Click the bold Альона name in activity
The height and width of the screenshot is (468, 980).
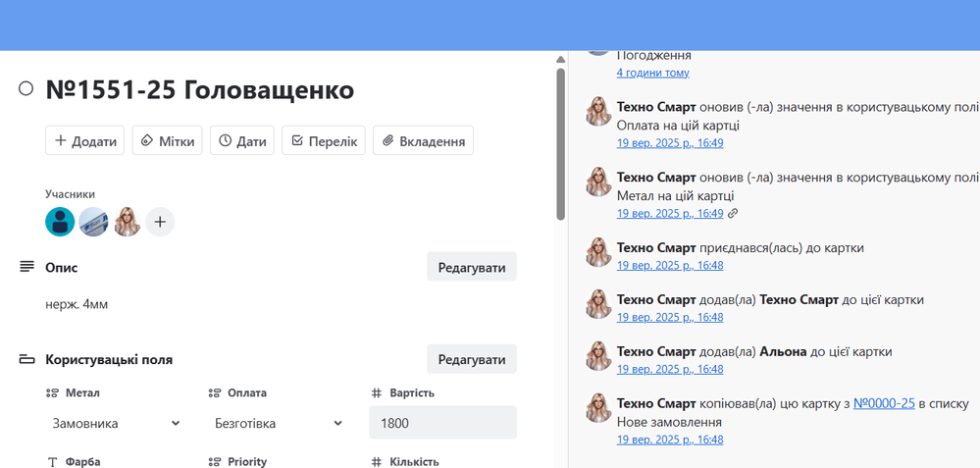783,352
